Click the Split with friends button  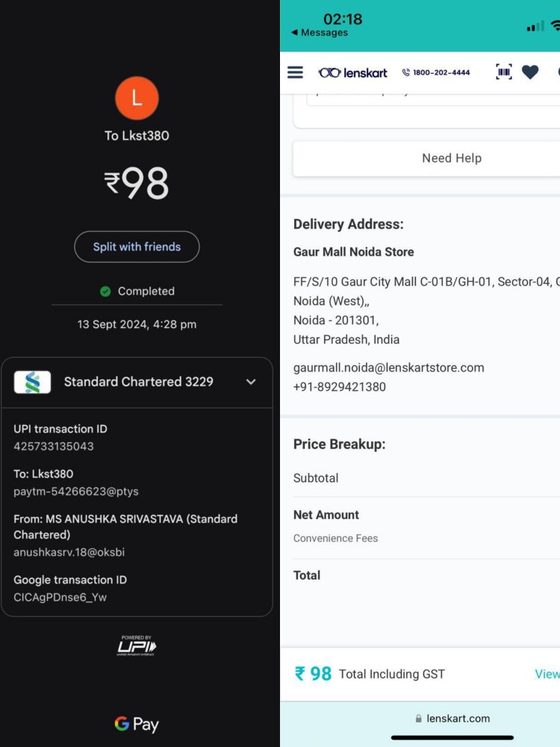click(x=137, y=247)
